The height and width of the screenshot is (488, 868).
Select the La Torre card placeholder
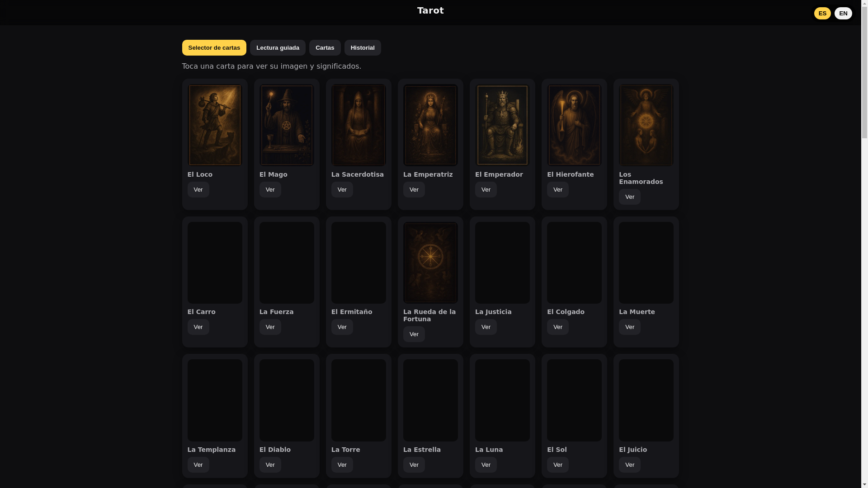[x=358, y=400]
